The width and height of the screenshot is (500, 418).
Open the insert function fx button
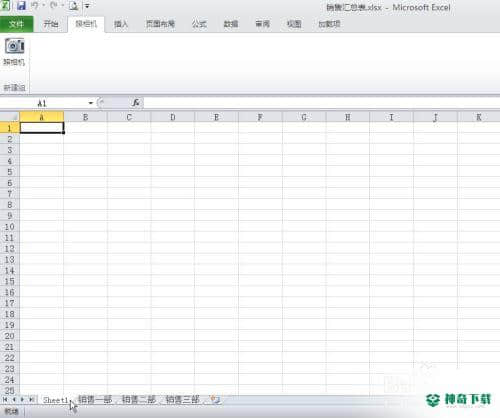(x=136, y=103)
